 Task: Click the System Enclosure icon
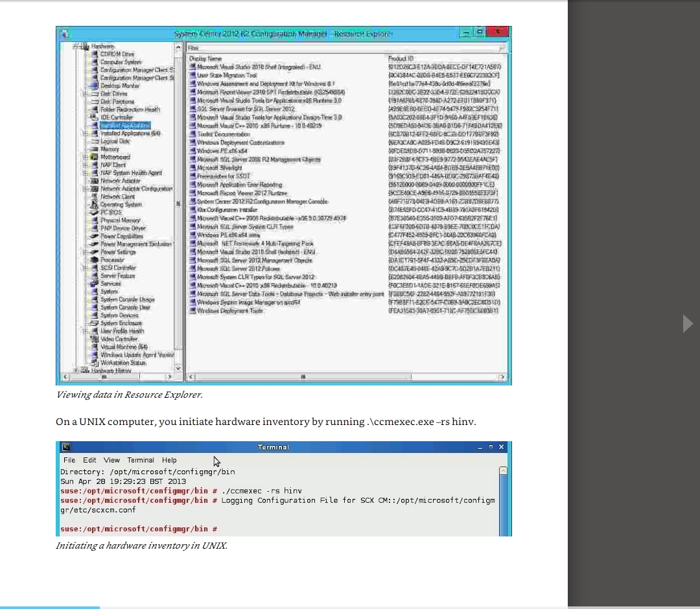tap(95, 323)
